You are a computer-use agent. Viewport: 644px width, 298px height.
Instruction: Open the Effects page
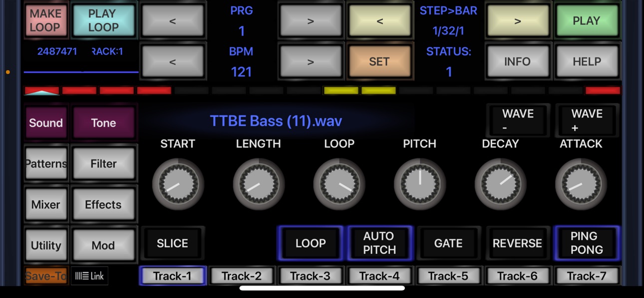click(103, 204)
